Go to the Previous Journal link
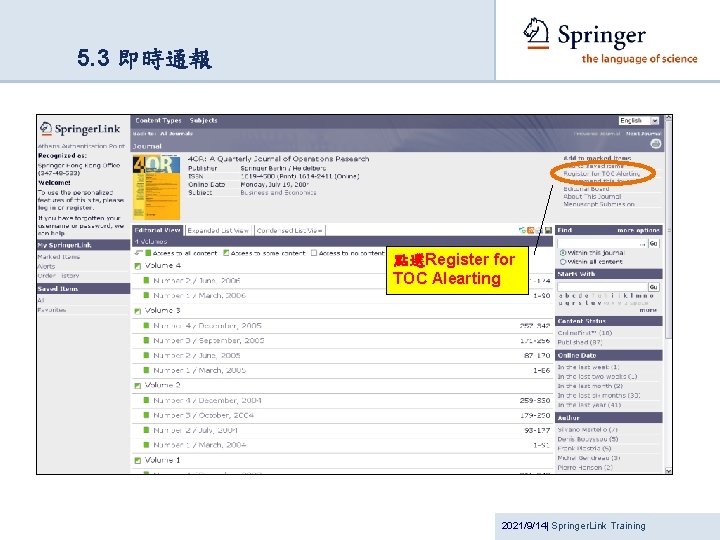This screenshot has height=540, width=720. (x=597, y=134)
